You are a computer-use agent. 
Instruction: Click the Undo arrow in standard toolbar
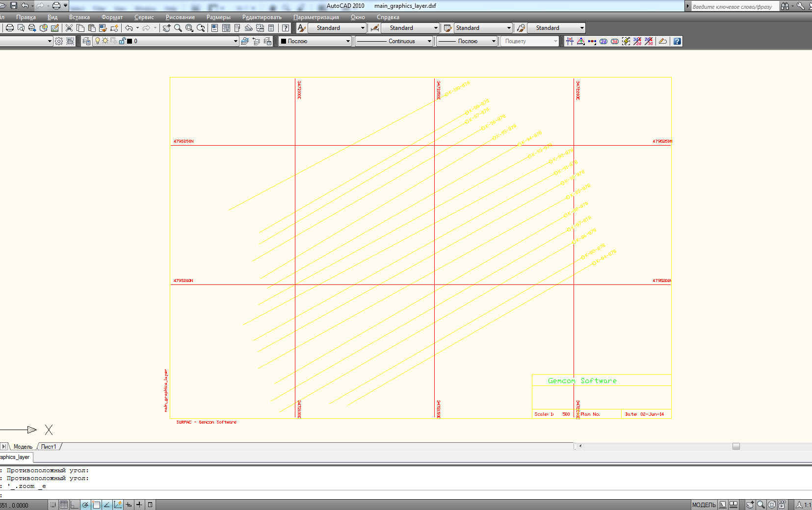click(x=129, y=28)
